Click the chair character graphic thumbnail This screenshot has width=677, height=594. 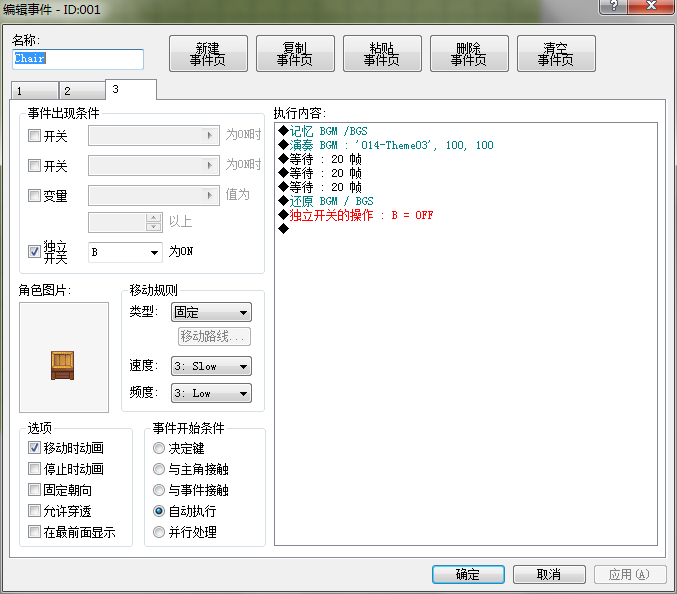coord(64,357)
